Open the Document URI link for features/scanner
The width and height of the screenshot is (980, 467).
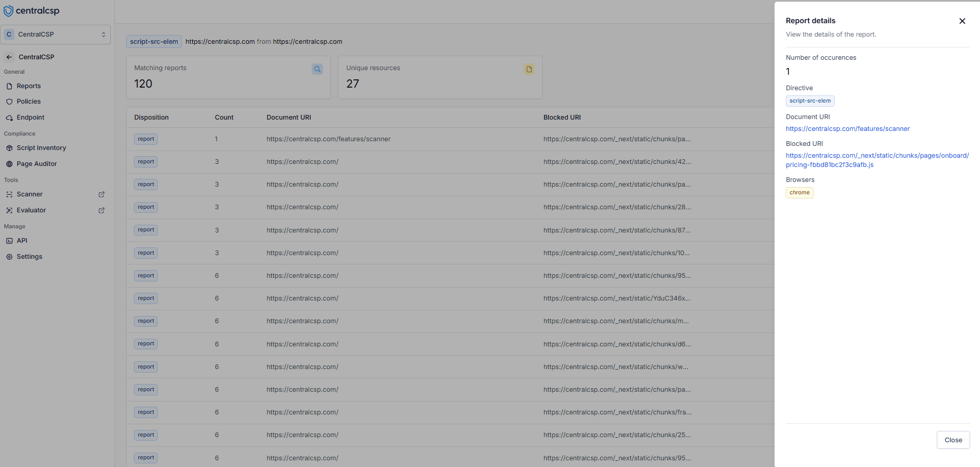848,128
